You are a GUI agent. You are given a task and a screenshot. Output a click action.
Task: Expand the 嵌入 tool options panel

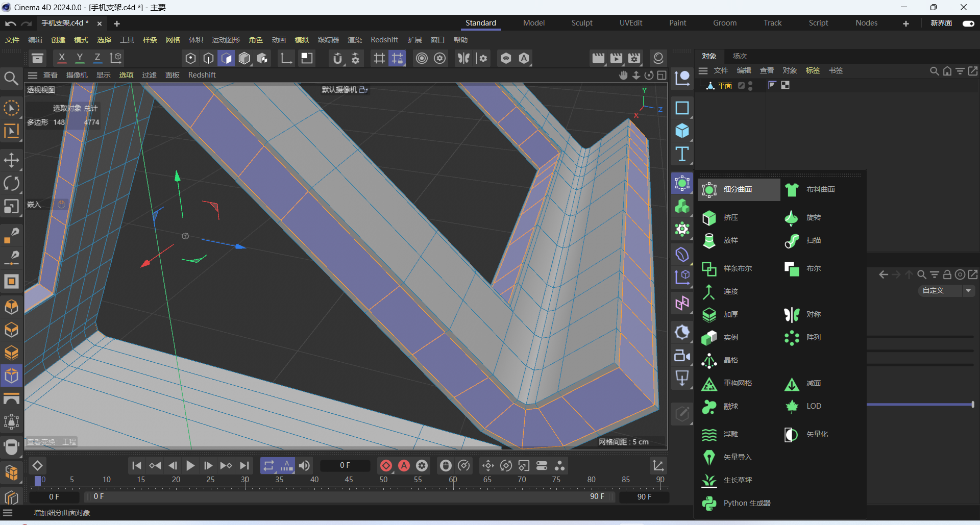click(34, 205)
